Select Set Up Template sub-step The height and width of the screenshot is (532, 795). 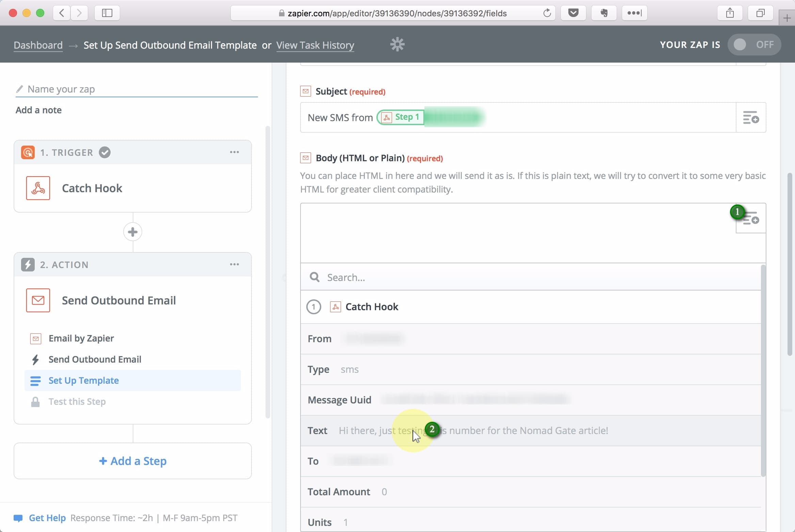[133, 381]
